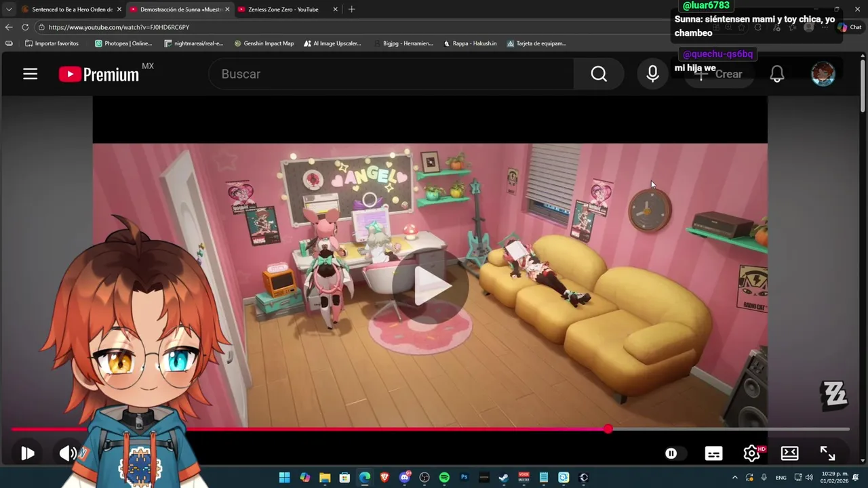Click the search magnifier button
This screenshot has width=868, height=488.
tap(599, 74)
